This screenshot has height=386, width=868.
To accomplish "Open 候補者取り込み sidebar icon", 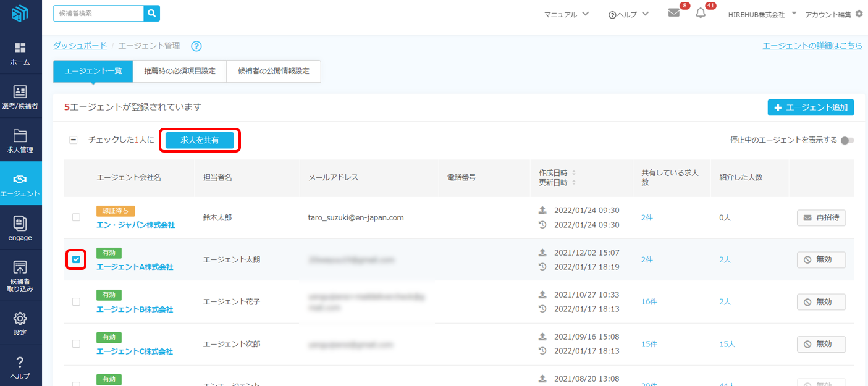I will tap(20, 275).
